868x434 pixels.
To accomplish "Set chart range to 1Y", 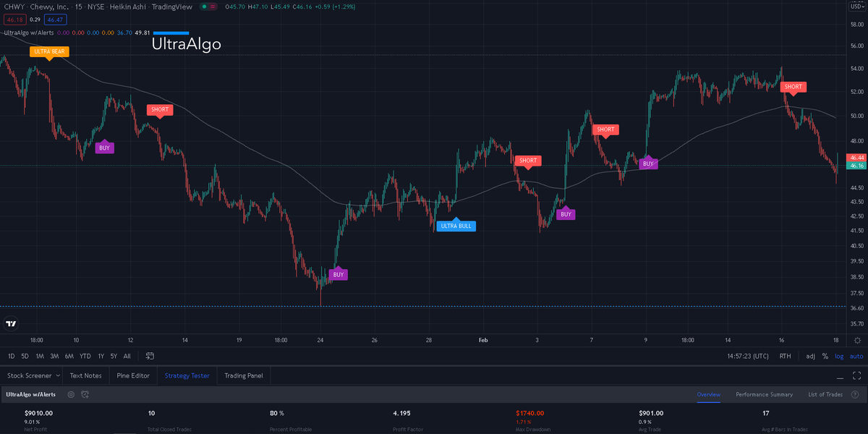I will click(101, 356).
